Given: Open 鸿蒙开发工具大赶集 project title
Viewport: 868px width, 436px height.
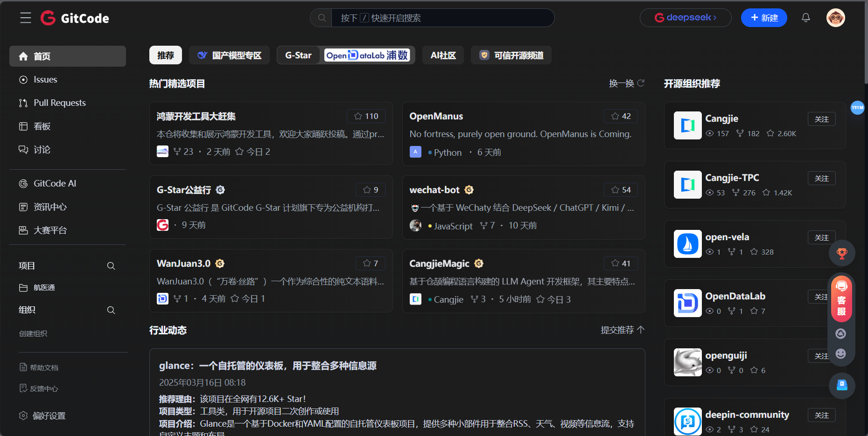Looking at the screenshot, I should pyautogui.click(x=196, y=116).
